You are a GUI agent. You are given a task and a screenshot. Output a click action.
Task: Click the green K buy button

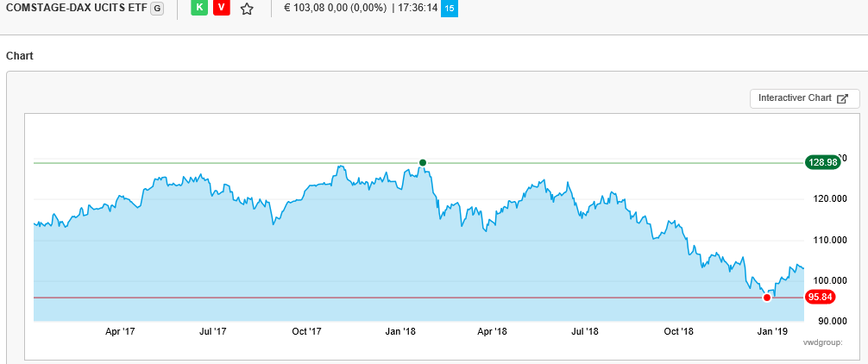coord(199,9)
